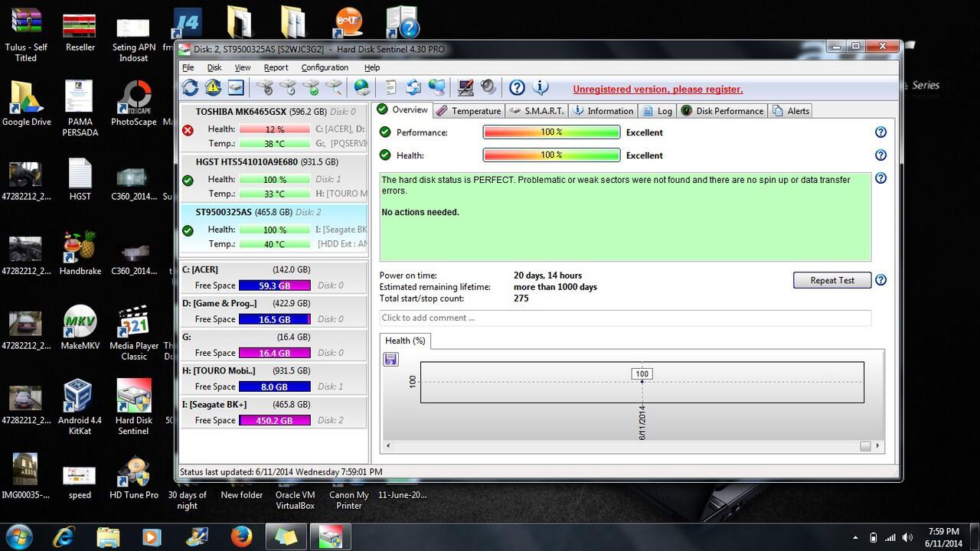Click the disk with magnifier surface test icon

point(334,88)
